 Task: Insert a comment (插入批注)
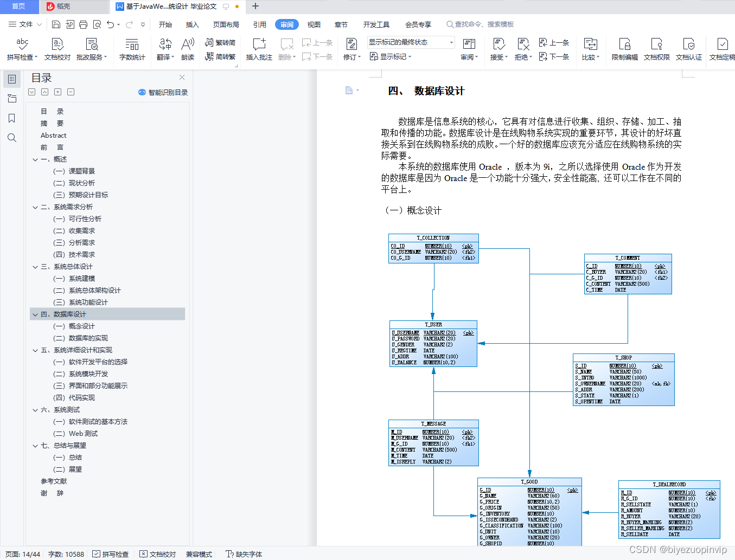[259, 49]
